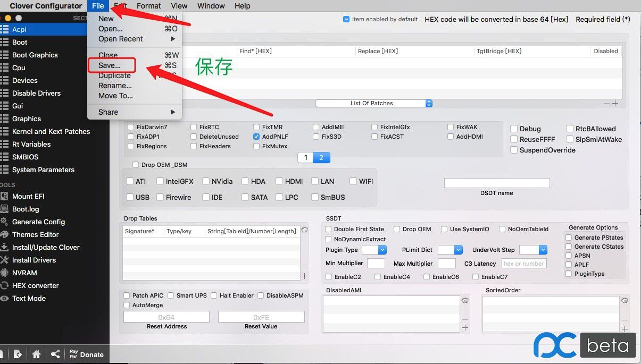Image resolution: width=641 pixels, height=364 pixels.
Task: Add an entry to DisabledAML list
Action: 465,328
